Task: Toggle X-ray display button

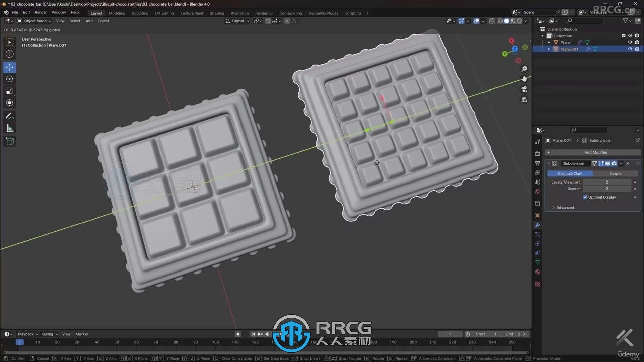Action: coord(492,21)
